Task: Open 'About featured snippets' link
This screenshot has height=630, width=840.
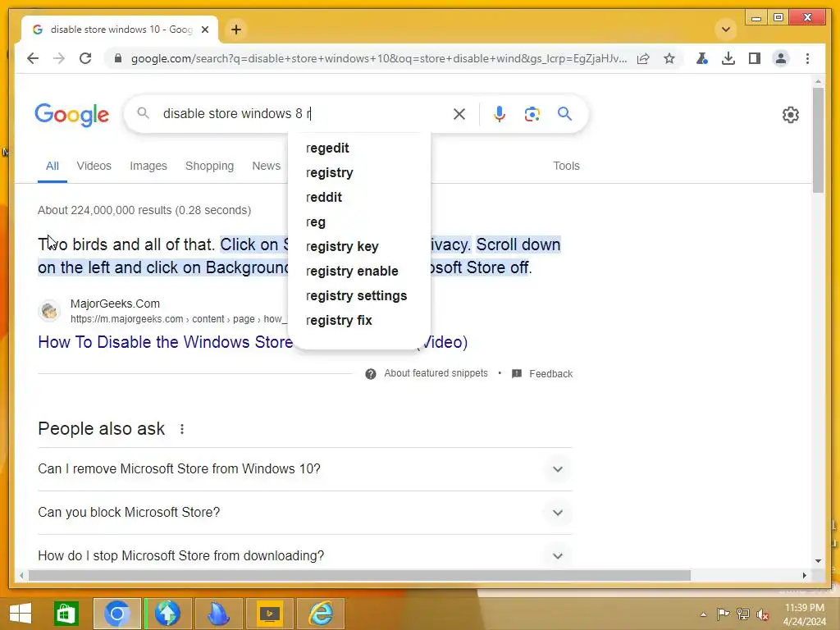Action: (436, 373)
